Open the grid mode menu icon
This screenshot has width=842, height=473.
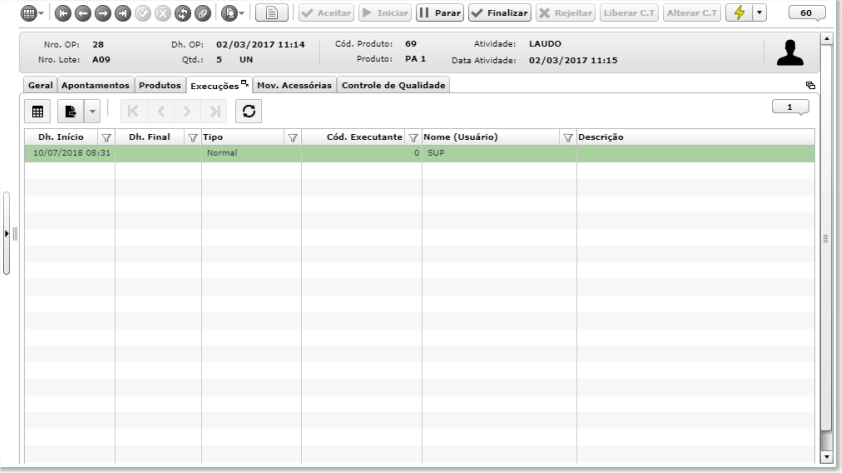[x=31, y=13]
